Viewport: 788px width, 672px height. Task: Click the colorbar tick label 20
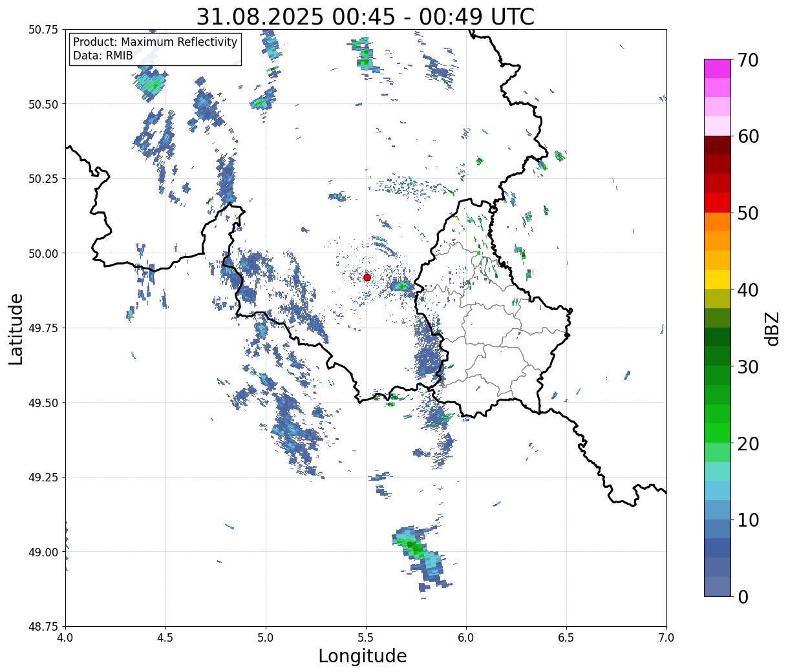(x=748, y=443)
